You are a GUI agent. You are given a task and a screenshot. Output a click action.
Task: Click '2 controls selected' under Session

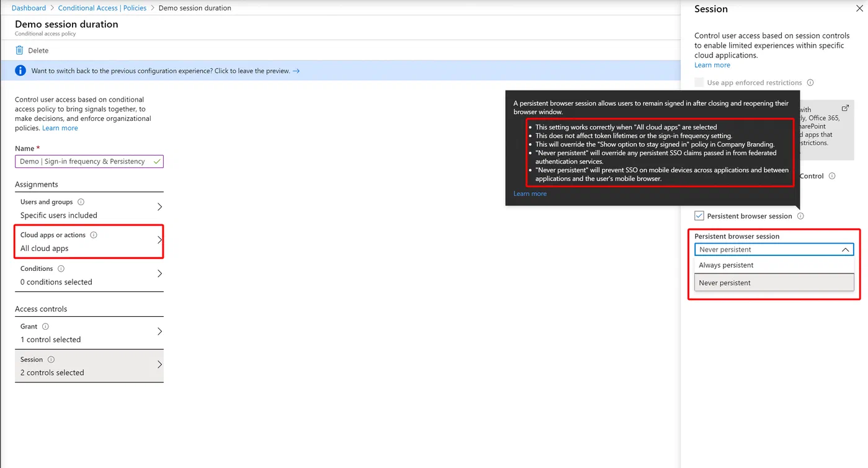(52, 373)
